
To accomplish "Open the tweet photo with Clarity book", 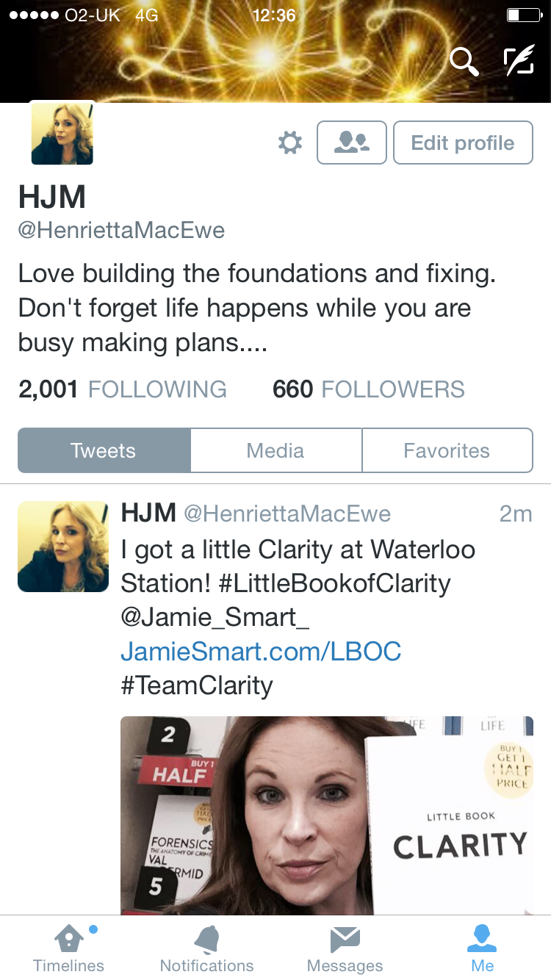I will pyautogui.click(x=327, y=815).
